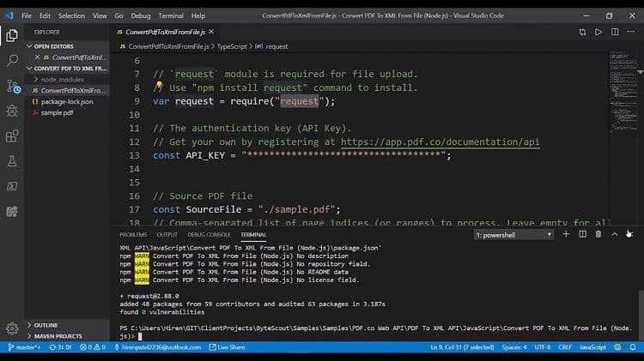Viewport: 644px width, 361px height.
Task: Open the Test beaker view
Action: tap(12, 161)
